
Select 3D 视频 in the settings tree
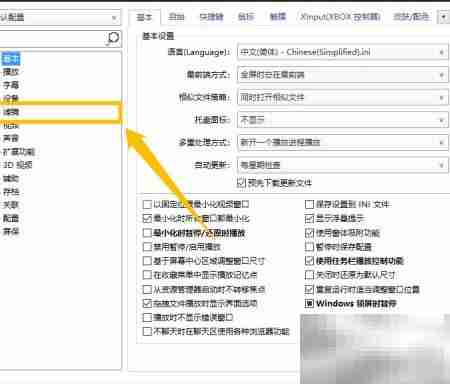coord(17,165)
